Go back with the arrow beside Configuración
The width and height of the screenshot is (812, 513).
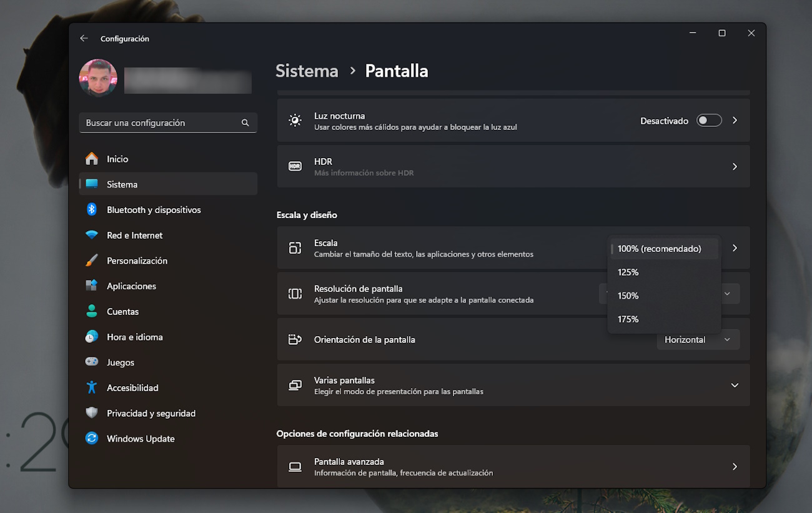(x=84, y=38)
